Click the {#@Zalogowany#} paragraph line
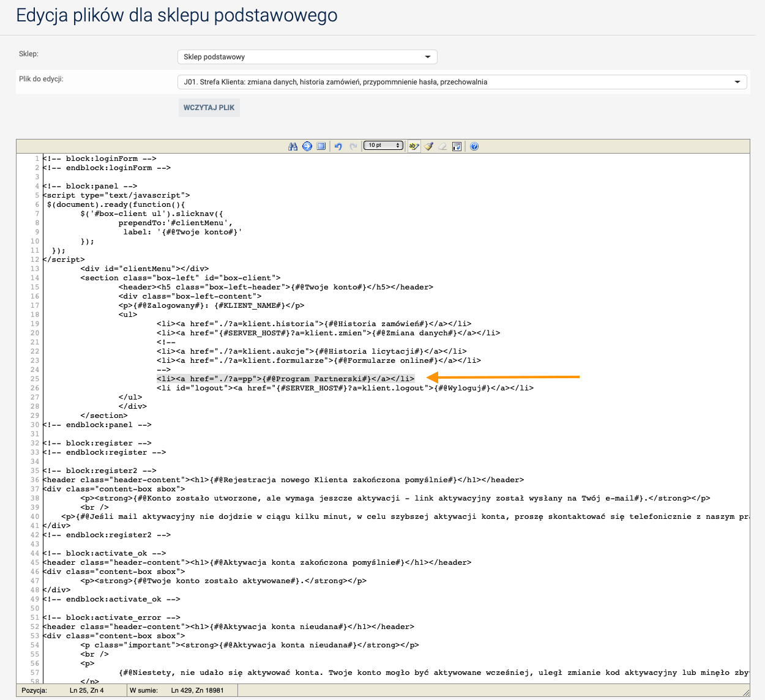This screenshot has height=700, width=765. [x=212, y=305]
